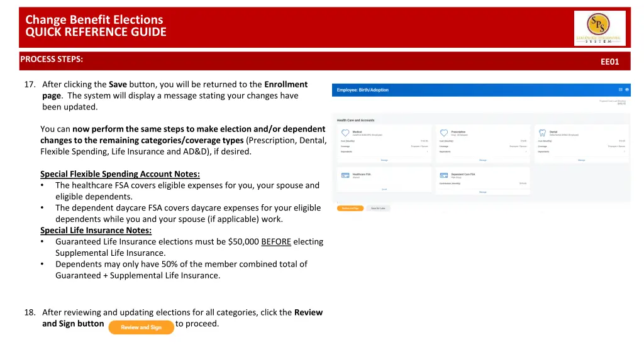This screenshot has width=644, height=362.
Task: Click the 'Medical' card title
Action: tap(357, 132)
